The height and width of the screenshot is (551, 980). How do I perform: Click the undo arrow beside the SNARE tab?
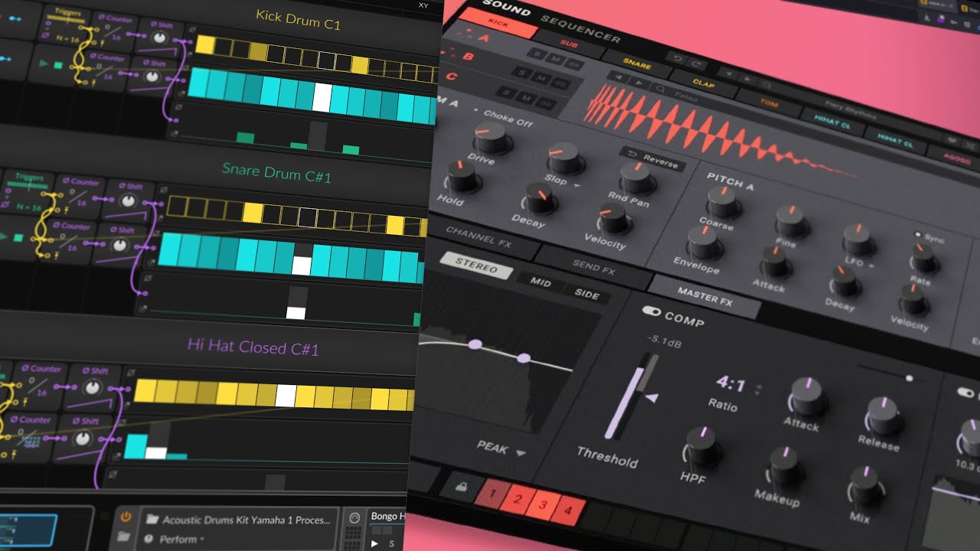677,58
